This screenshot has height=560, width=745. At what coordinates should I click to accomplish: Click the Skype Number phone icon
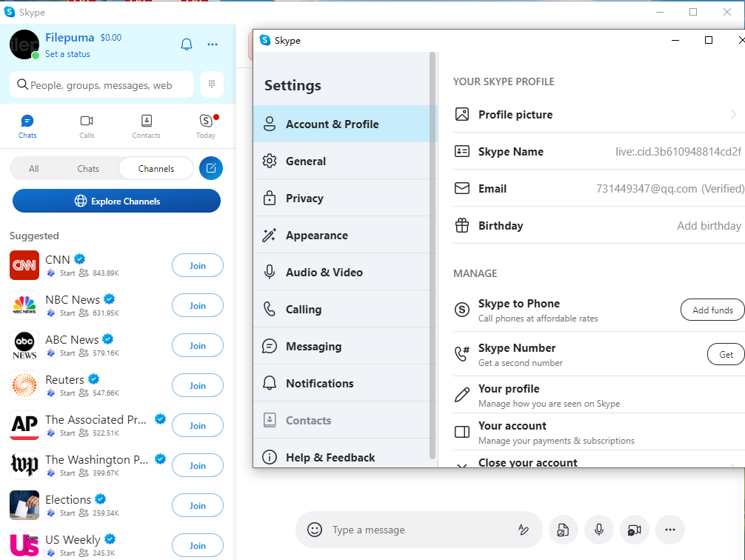point(462,354)
